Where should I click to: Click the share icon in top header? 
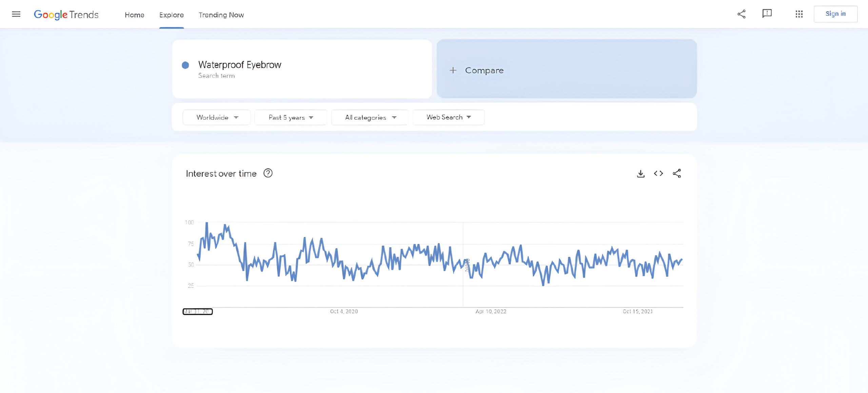[x=742, y=14]
